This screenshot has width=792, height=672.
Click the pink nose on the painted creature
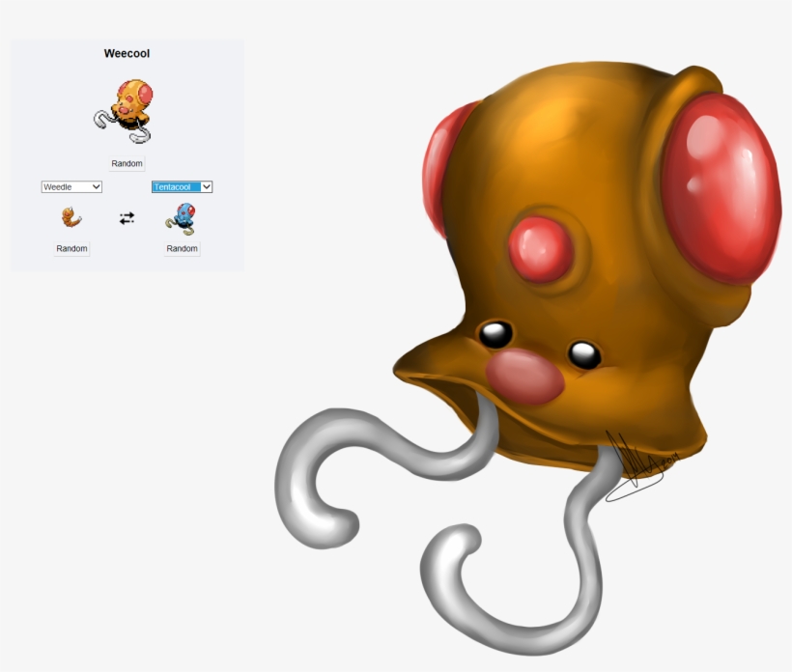tap(524, 377)
